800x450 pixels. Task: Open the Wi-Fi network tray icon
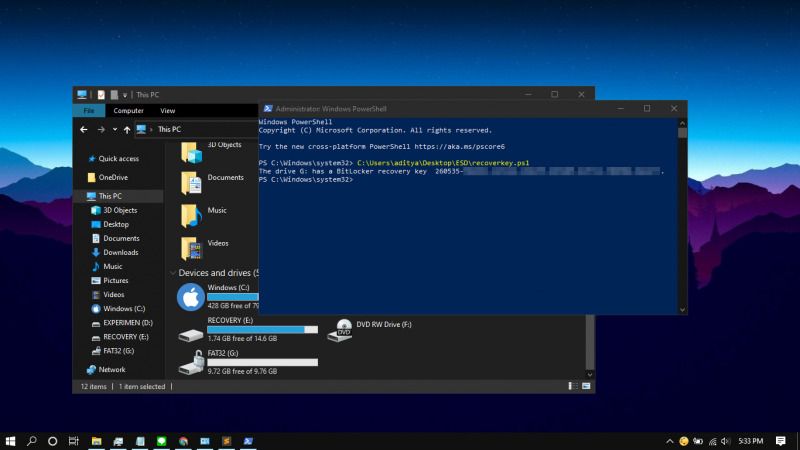click(713, 441)
